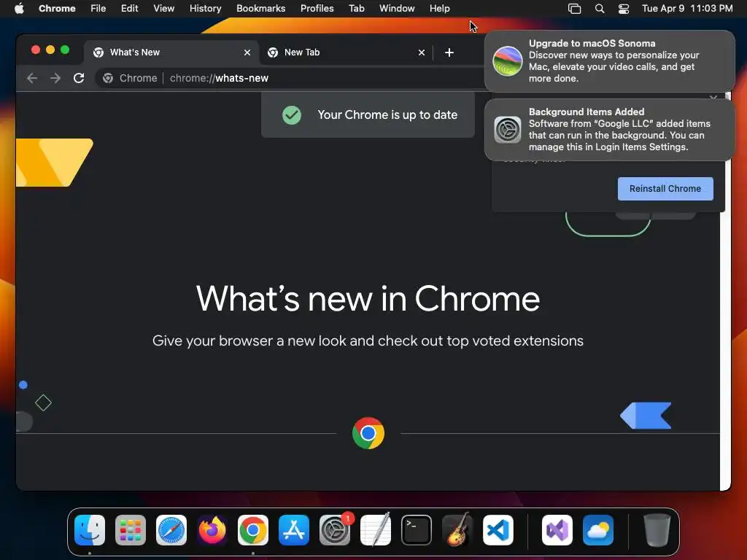Open the Chrome application menu

click(x=57, y=9)
